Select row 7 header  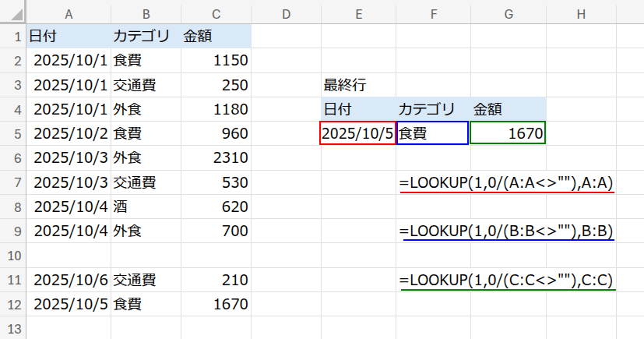[13, 182]
